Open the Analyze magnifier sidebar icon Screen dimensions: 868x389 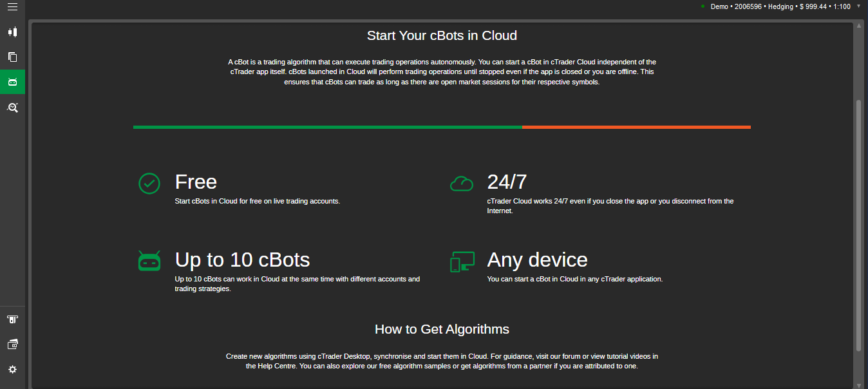(x=12, y=107)
